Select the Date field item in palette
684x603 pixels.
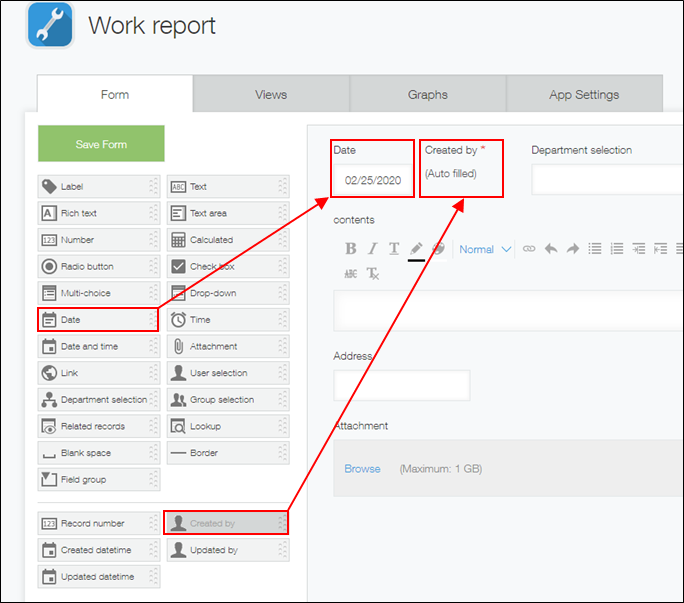click(98, 320)
